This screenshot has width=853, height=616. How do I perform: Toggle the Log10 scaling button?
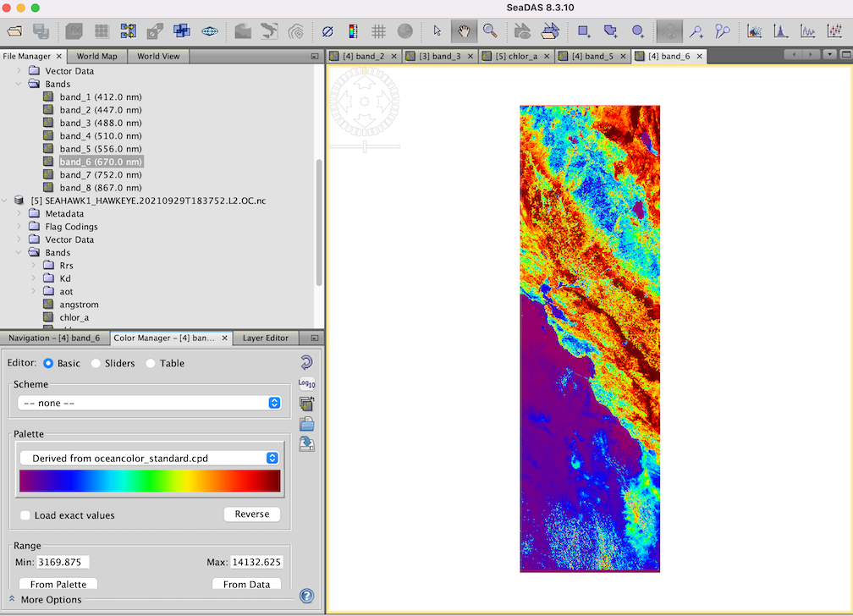(307, 383)
